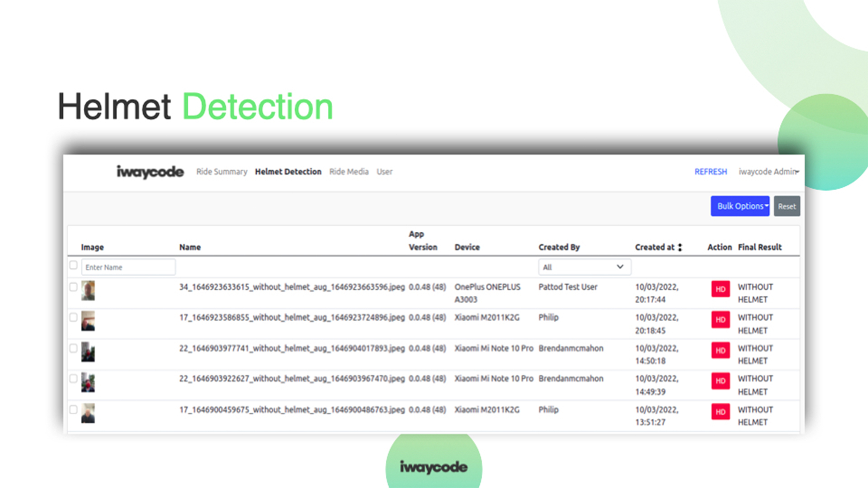Open thumbnail of the 22_1646903922627 image
This screenshot has height=488, width=868.
[x=88, y=382]
